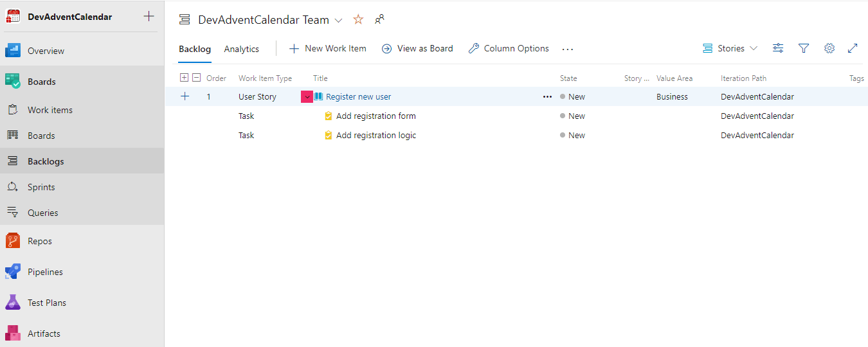Open the Stories backlog level dropdown
This screenshot has height=347, width=868.
[x=730, y=48]
